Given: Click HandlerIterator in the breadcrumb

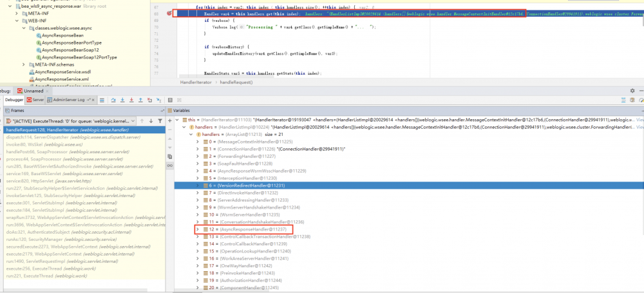Looking at the screenshot, I should coord(195,82).
